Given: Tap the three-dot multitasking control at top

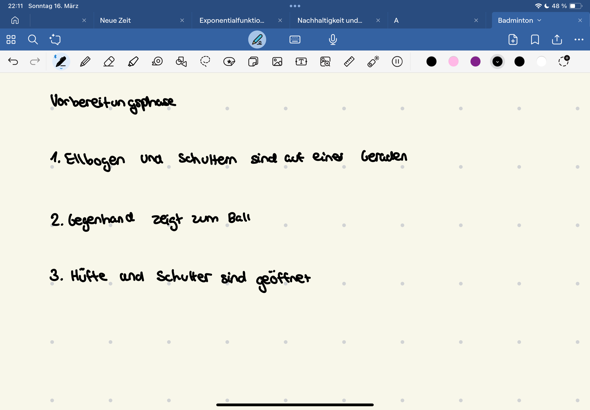Looking at the screenshot, I should point(295,6).
